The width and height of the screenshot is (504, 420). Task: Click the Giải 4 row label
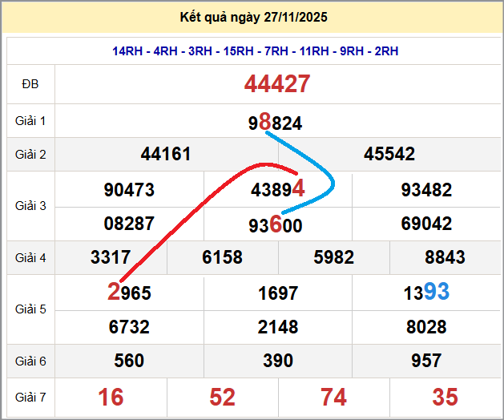(30, 257)
